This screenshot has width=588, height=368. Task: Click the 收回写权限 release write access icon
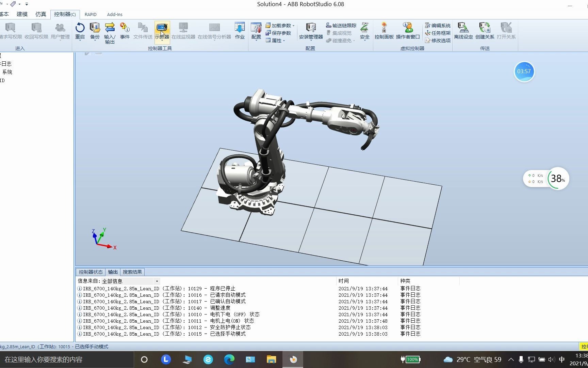(36, 28)
